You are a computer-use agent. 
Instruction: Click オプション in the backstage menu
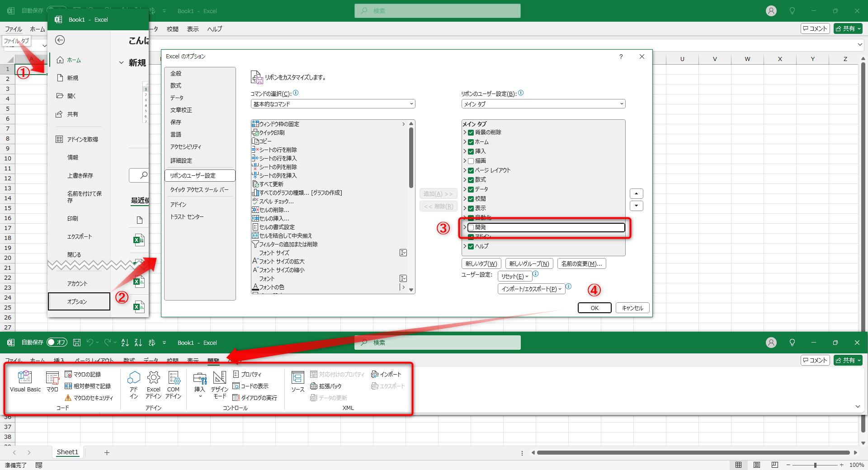coord(79,301)
